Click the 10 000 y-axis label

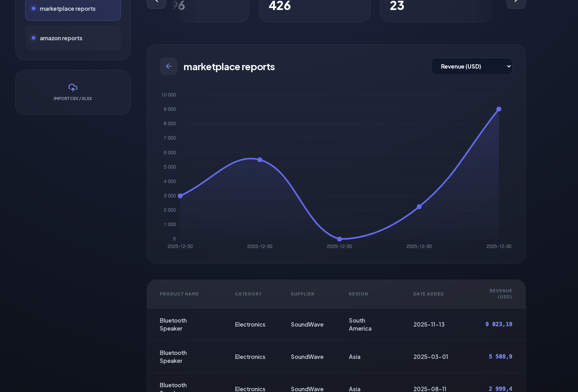[168, 95]
